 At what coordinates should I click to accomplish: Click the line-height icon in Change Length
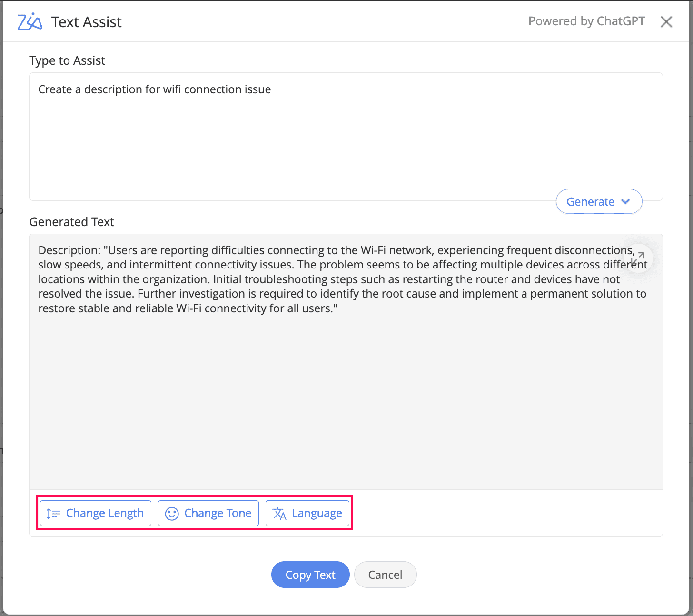[53, 514]
